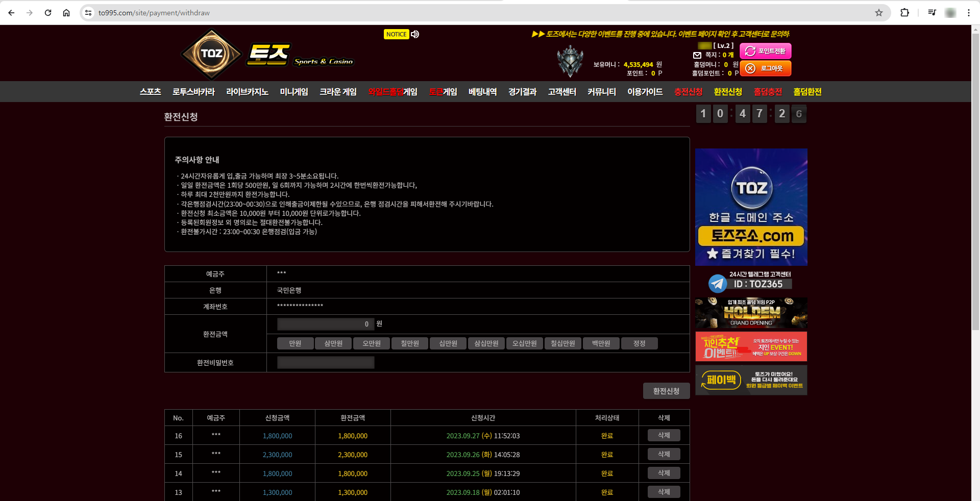Reload the page with the refresh icon
Viewport: 980px width, 501px height.
pos(48,13)
